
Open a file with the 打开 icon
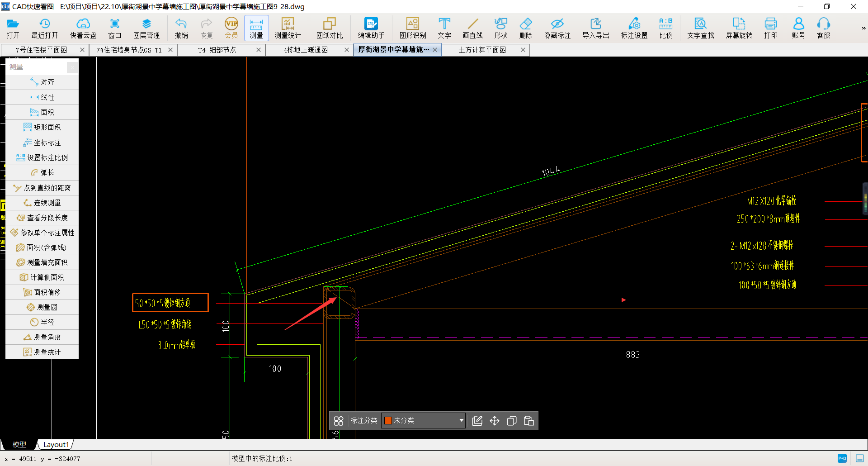(x=13, y=28)
